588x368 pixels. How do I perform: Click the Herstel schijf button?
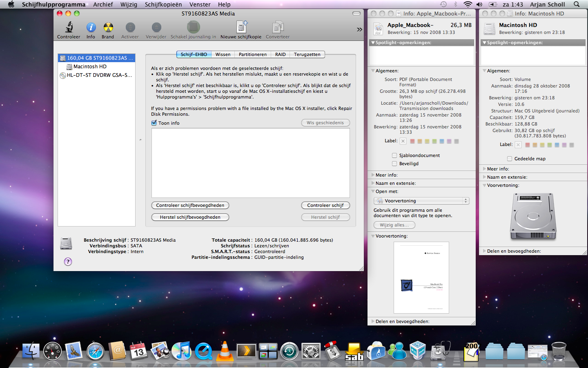pos(325,217)
